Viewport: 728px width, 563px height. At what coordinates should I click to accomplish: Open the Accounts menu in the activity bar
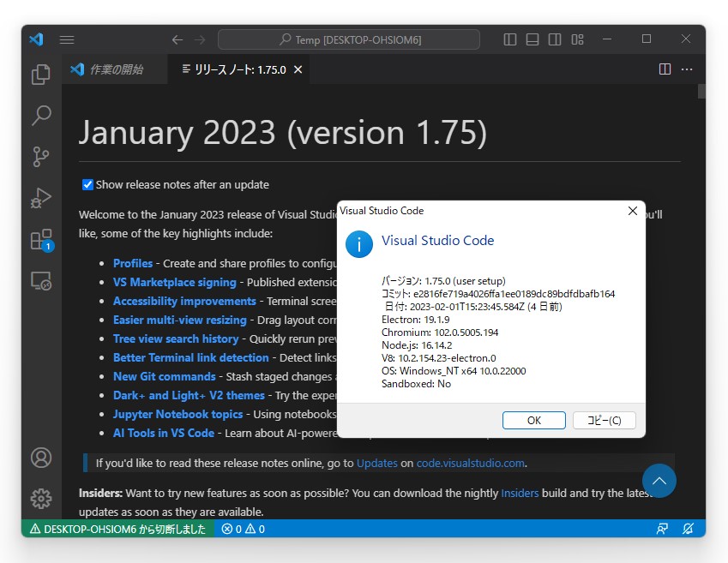(40, 458)
